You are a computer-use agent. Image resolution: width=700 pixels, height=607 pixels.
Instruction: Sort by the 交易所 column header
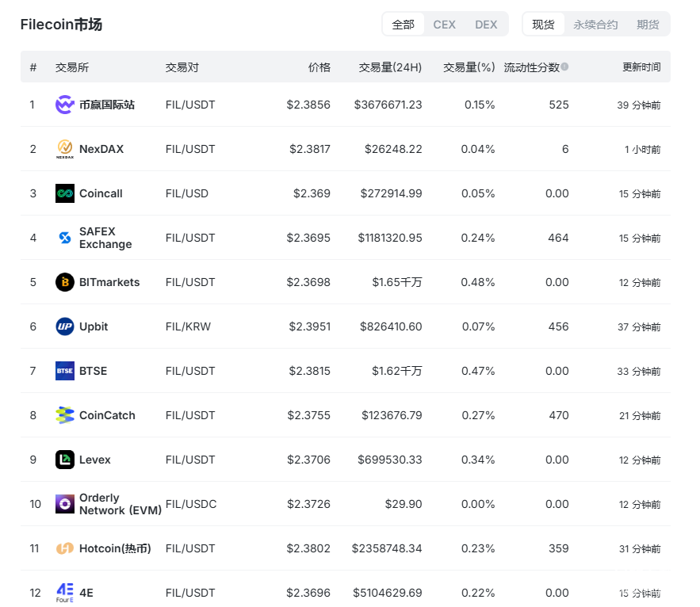click(72, 67)
